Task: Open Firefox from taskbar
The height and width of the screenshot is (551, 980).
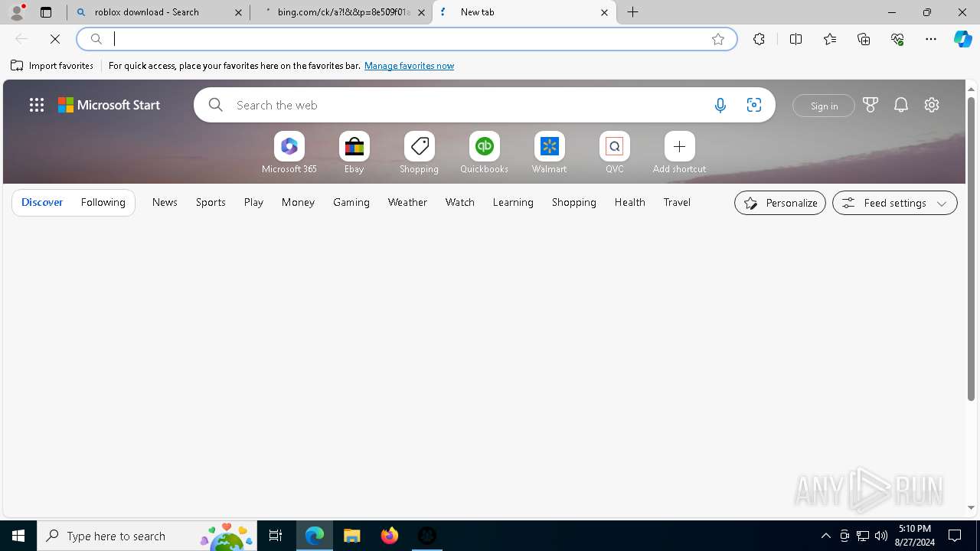Action: [x=389, y=536]
